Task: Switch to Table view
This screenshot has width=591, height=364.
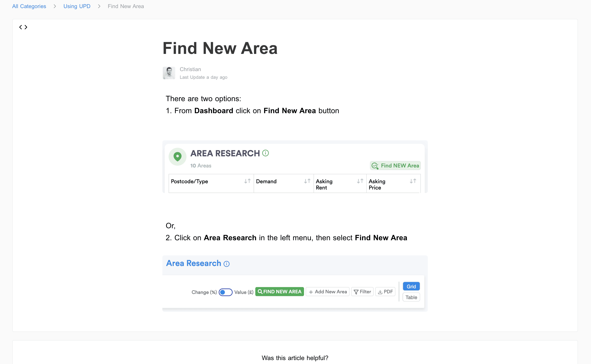Action: click(411, 297)
